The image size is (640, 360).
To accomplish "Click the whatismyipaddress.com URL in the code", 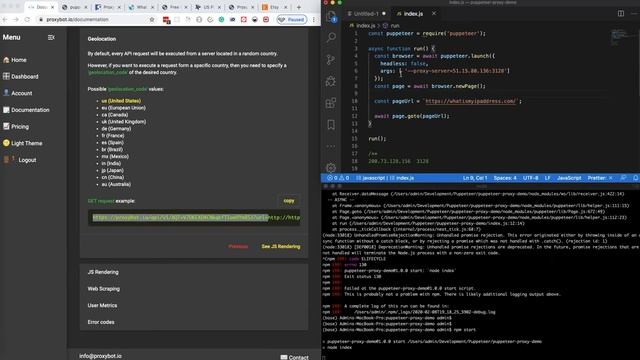I will pyautogui.click(x=471, y=101).
